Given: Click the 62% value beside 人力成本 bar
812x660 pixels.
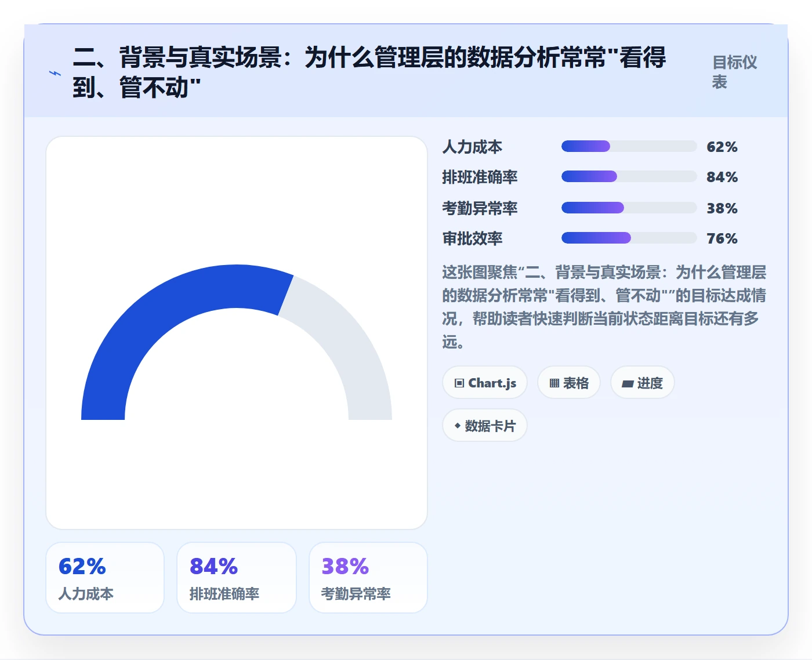Looking at the screenshot, I should tap(722, 147).
